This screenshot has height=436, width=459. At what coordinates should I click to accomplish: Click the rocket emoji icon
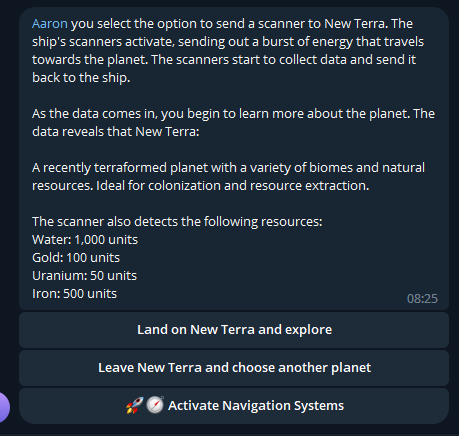click(135, 405)
